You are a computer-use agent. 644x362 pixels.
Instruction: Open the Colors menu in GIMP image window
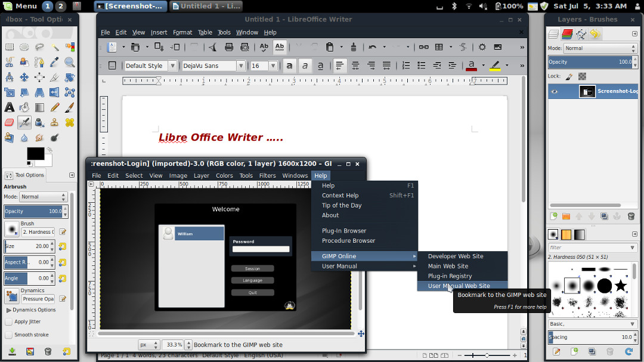click(224, 175)
